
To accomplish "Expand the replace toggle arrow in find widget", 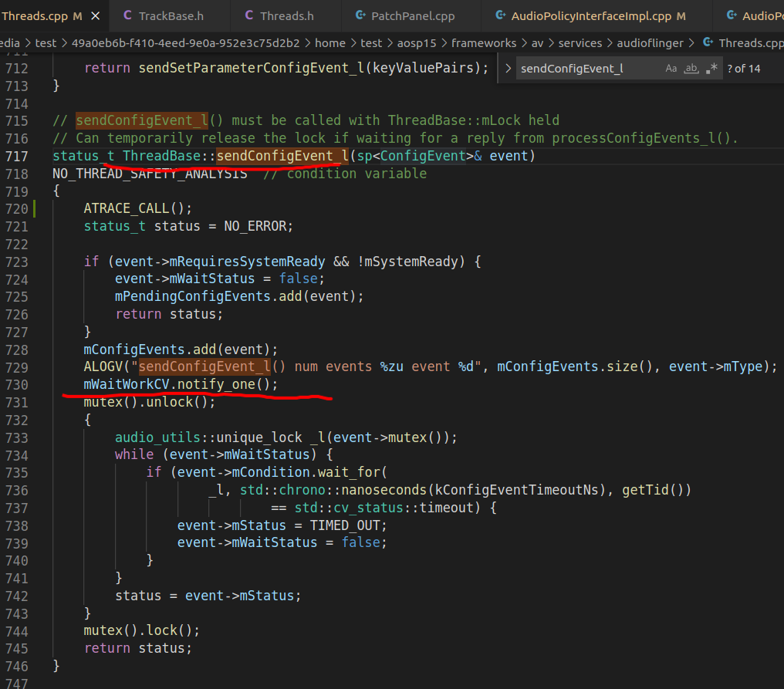I will 508,69.
